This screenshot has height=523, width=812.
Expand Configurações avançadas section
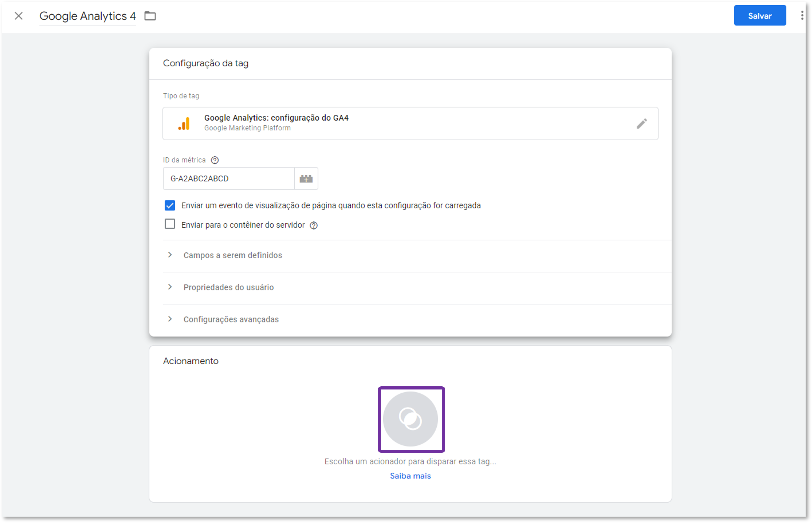(x=417, y=319)
